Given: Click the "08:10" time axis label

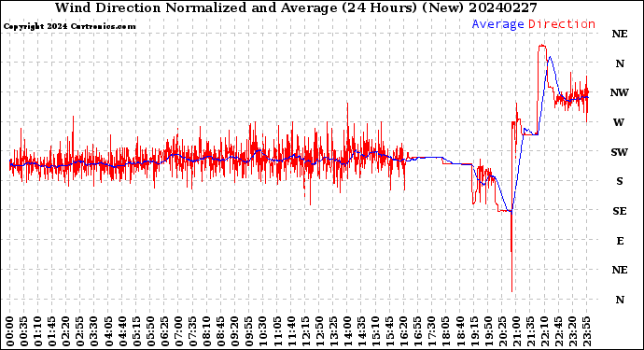Looking at the screenshot, I should (x=207, y=331).
